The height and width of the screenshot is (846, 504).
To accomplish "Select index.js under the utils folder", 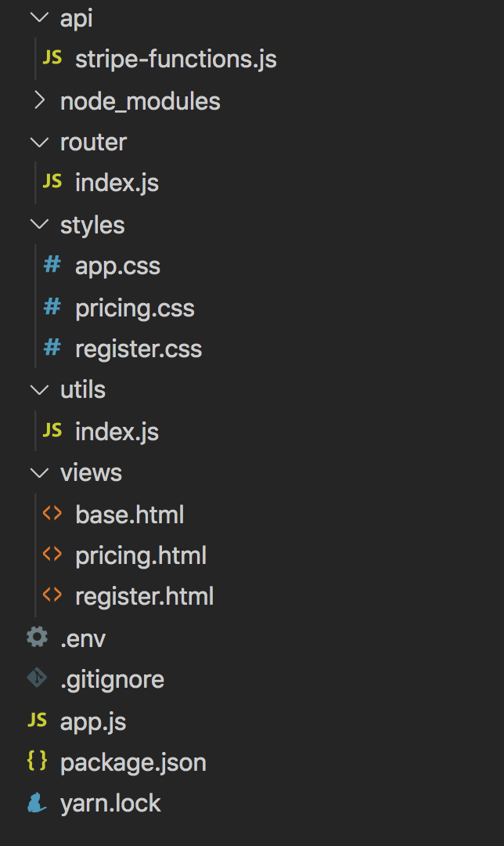I will [117, 432].
